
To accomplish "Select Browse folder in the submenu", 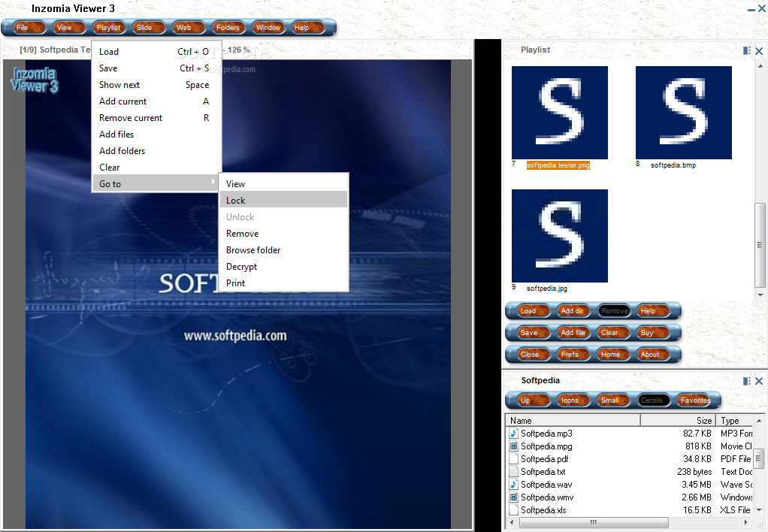I will coord(283,250).
